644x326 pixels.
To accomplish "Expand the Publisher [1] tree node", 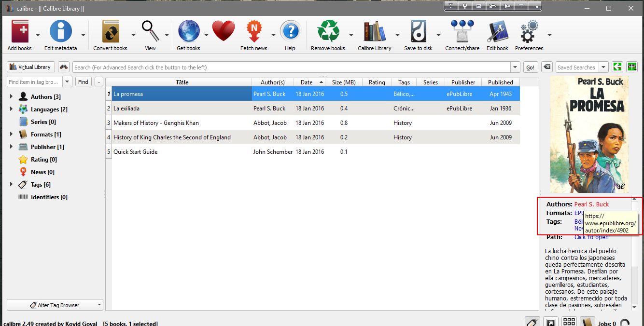I will click(x=12, y=147).
